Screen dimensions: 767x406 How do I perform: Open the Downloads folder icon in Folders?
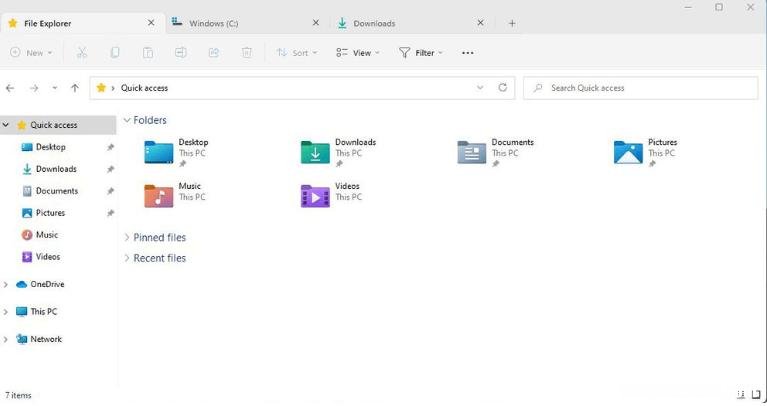pos(315,152)
